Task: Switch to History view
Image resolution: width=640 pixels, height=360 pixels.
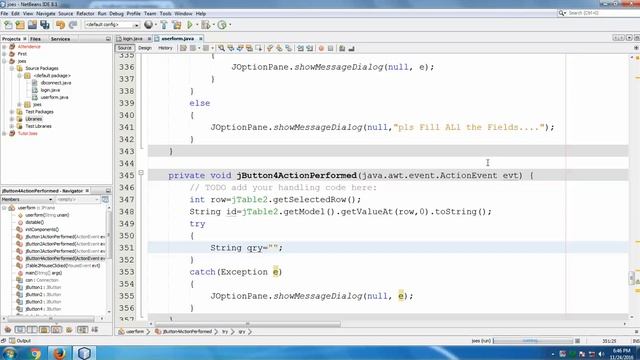Action: [165, 48]
